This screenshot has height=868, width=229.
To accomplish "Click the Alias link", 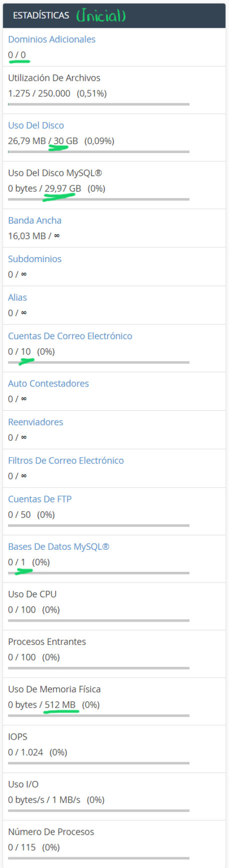I will pos(17,297).
